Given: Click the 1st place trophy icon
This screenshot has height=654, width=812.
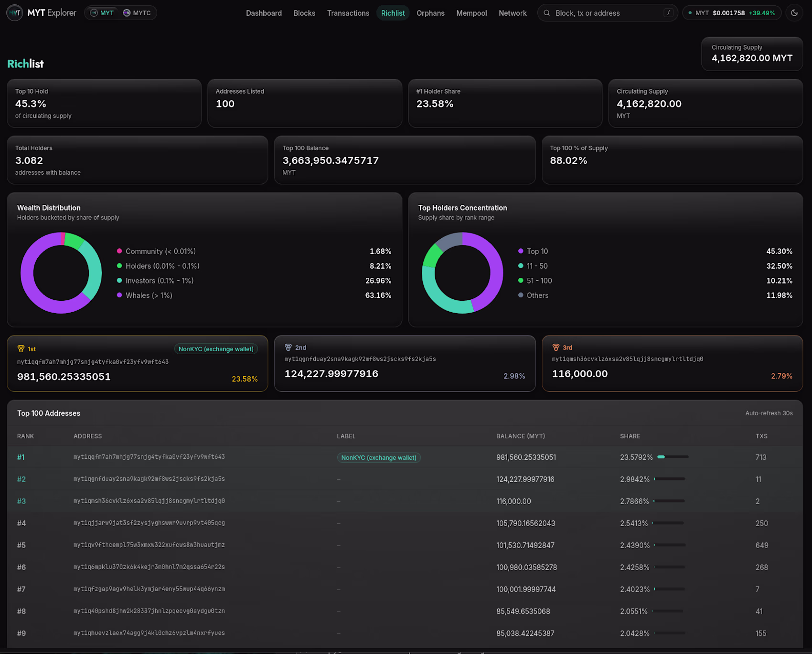Looking at the screenshot, I should tap(21, 349).
